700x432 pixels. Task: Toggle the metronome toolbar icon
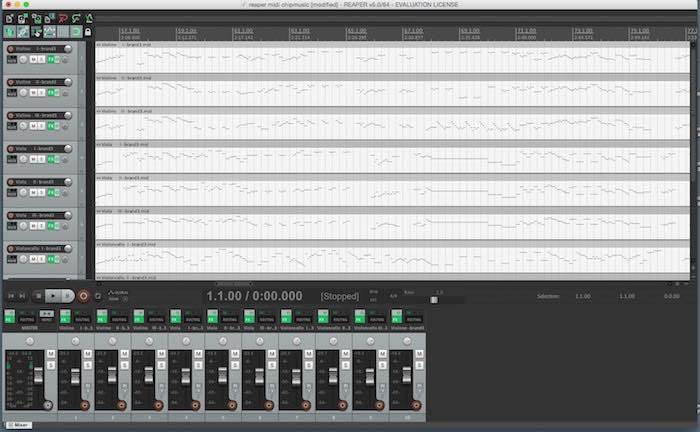pyautogui.click(x=89, y=19)
